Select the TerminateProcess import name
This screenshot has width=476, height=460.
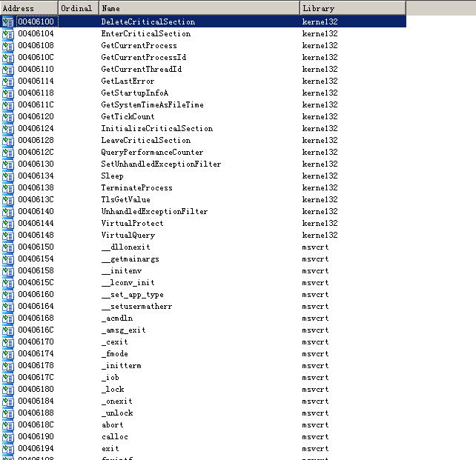pos(137,187)
